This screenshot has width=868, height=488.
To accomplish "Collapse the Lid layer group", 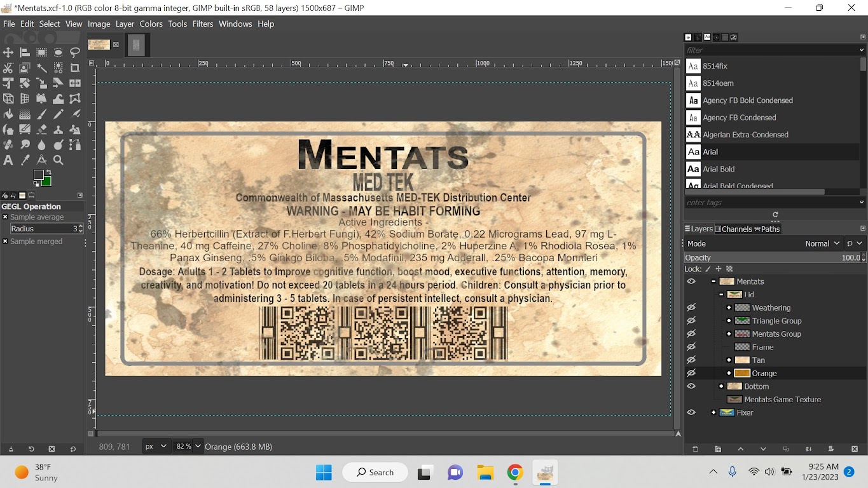I will click(x=721, y=295).
